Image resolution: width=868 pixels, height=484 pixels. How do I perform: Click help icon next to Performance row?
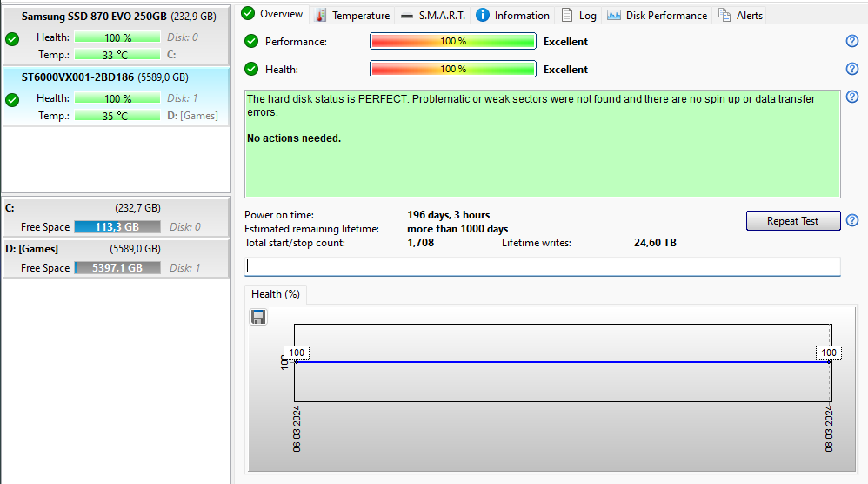coord(852,41)
